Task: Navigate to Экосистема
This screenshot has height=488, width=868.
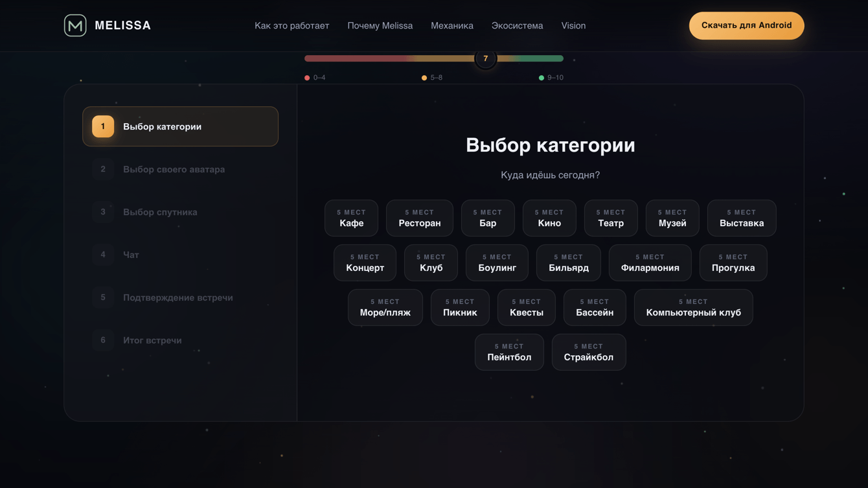Action: [x=517, y=26]
